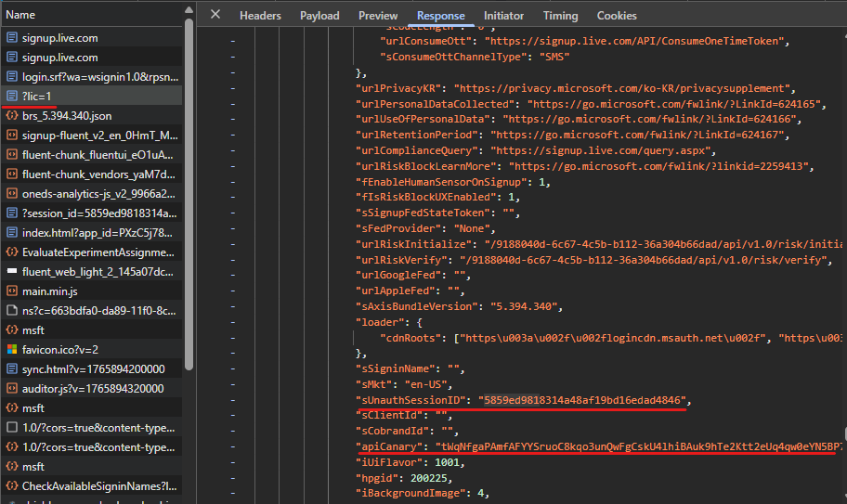Click the Microsoft logo icon beside favicon.ico
Screen dimensions: 847x504
[x=12, y=350]
